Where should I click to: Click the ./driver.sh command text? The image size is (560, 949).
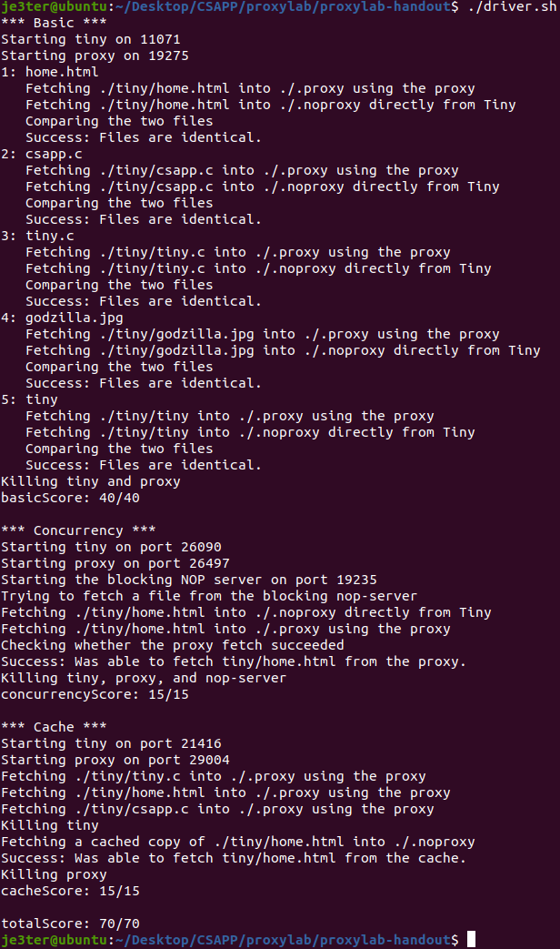(x=512, y=6)
